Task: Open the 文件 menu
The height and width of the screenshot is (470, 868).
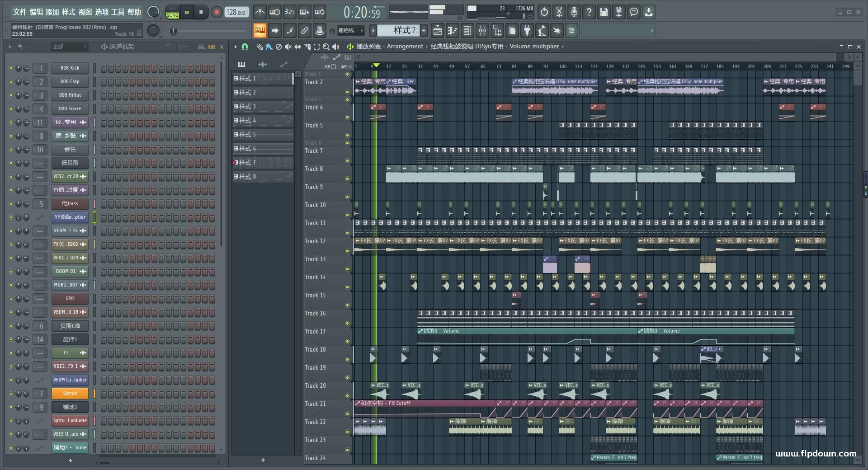Action: tap(20, 12)
